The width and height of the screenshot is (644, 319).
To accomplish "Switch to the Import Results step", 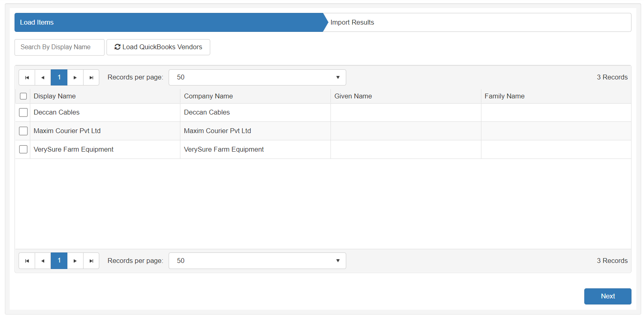I will coord(352,23).
